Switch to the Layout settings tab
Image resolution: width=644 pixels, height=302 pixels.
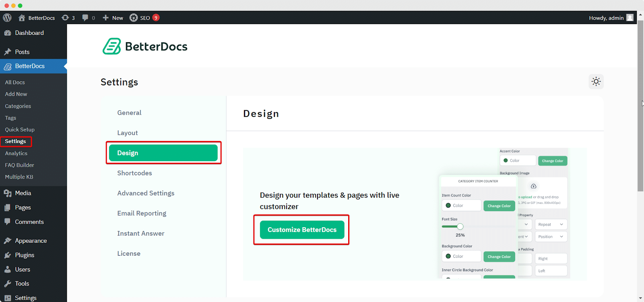point(128,133)
